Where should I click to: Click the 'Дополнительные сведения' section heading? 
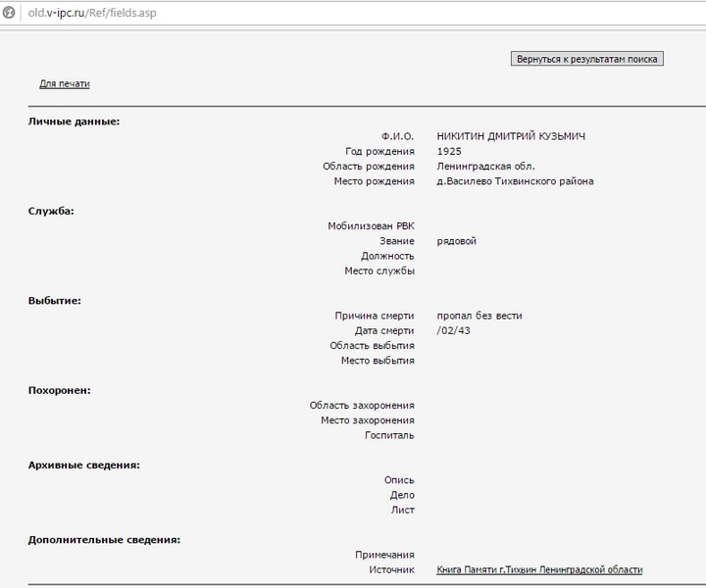coord(104,540)
